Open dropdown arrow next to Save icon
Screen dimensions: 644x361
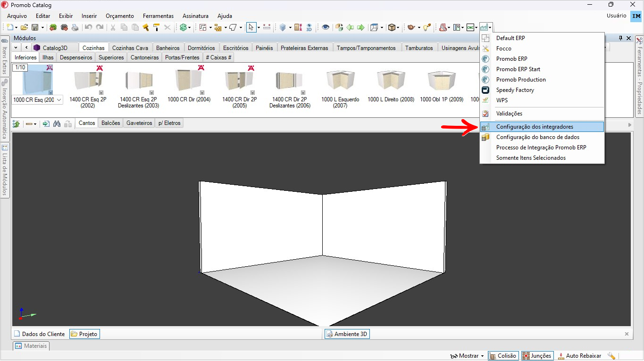[x=42, y=27]
